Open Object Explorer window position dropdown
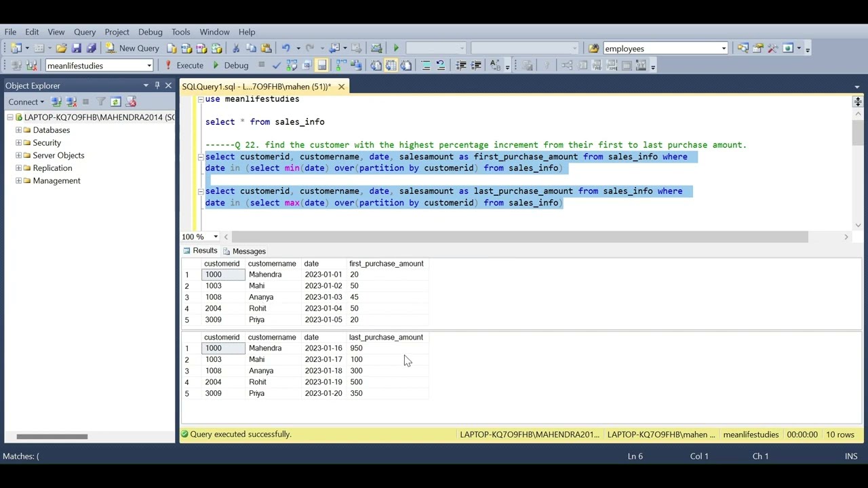 coord(146,85)
